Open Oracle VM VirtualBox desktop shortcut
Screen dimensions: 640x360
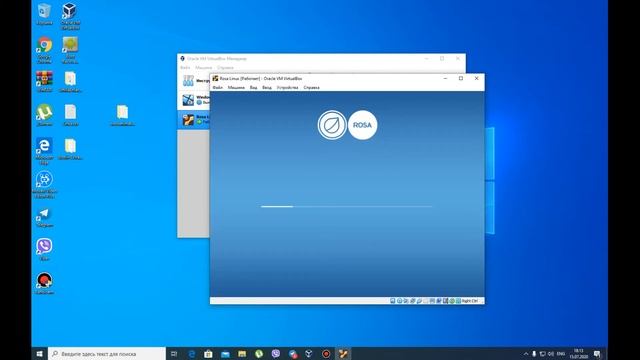coord(70,16)
